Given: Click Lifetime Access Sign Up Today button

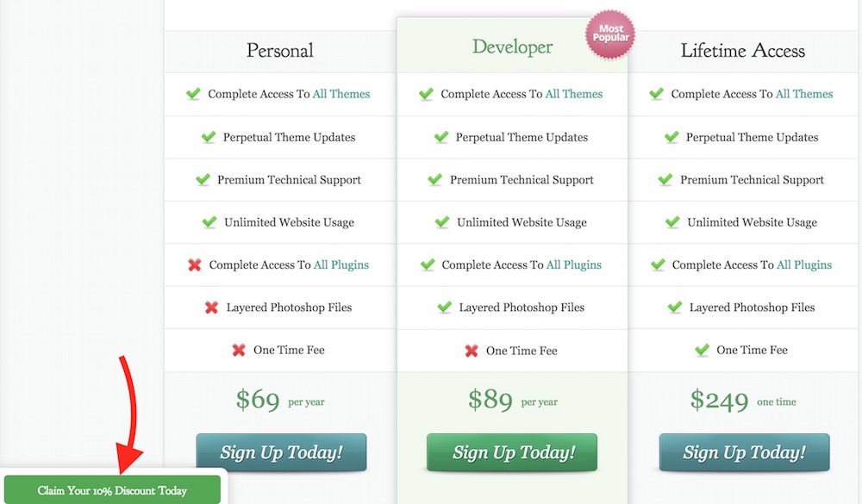Looking at the screenshot, I should point(744,452).
